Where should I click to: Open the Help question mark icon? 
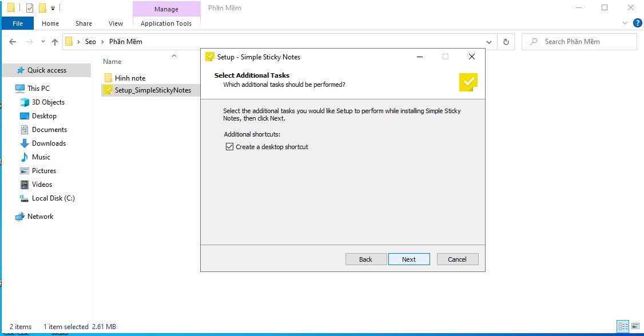[638, 23]
